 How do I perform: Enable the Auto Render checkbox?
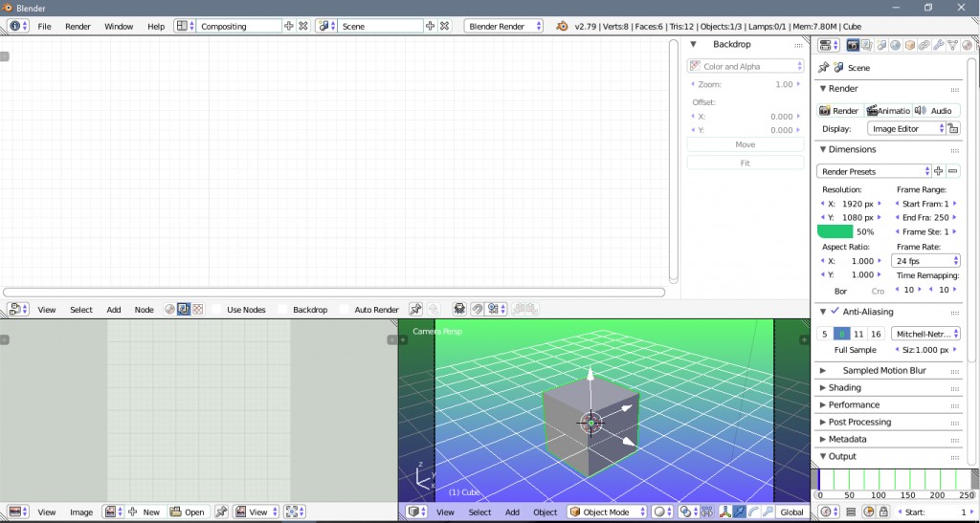click(x=345, y=310)
